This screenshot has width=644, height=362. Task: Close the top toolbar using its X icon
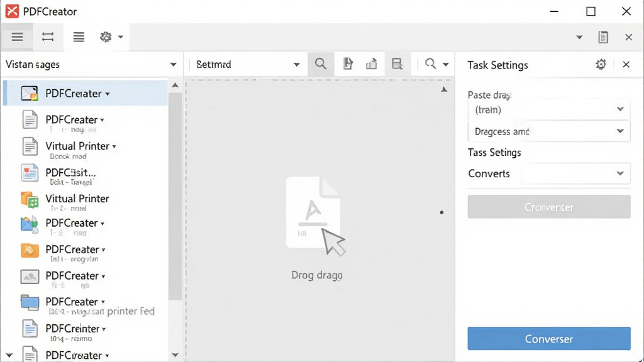pos(628,37)
